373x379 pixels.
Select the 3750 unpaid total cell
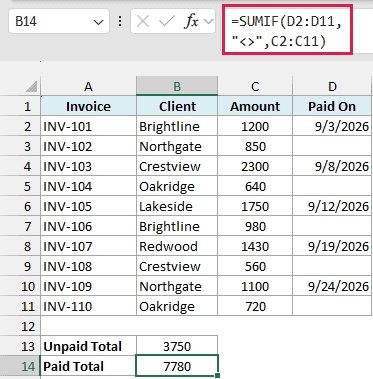point(177,346)
